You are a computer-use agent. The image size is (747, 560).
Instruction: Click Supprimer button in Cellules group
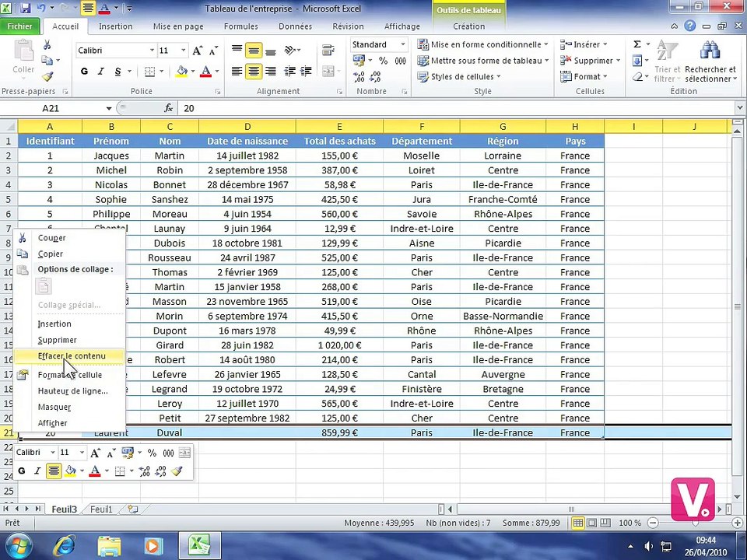click(x=590, y=61)
